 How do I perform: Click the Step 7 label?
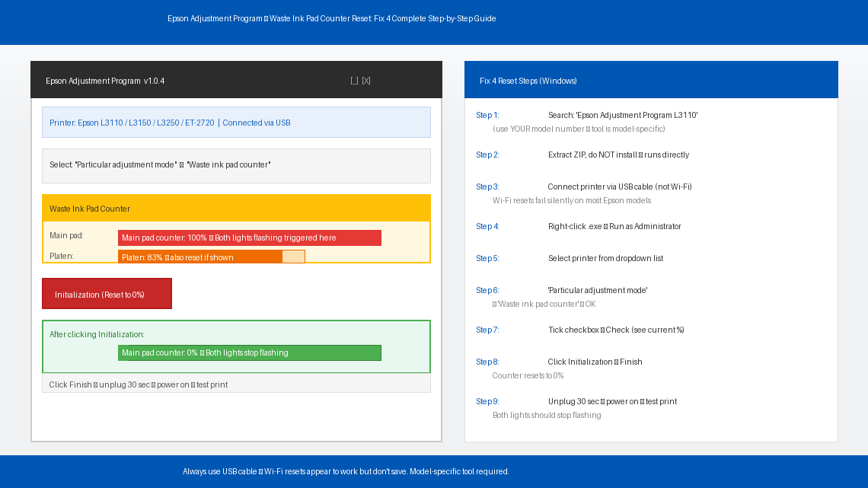click(487, 330)
